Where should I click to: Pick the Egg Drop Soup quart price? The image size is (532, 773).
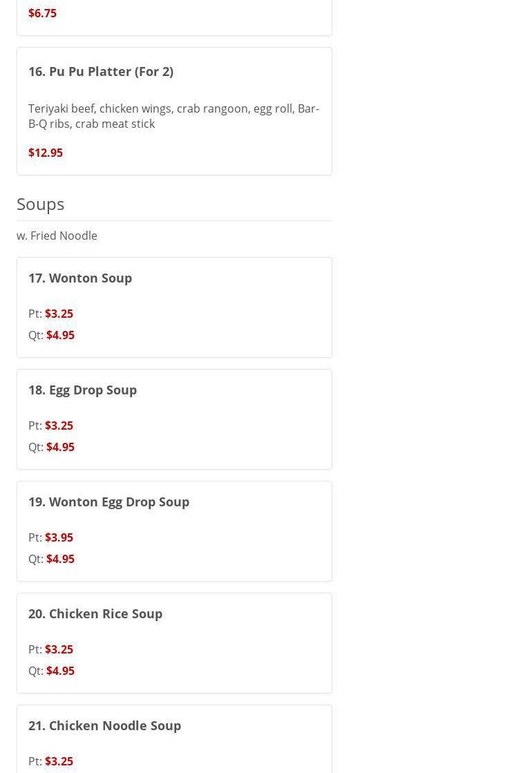coord(60,447)
